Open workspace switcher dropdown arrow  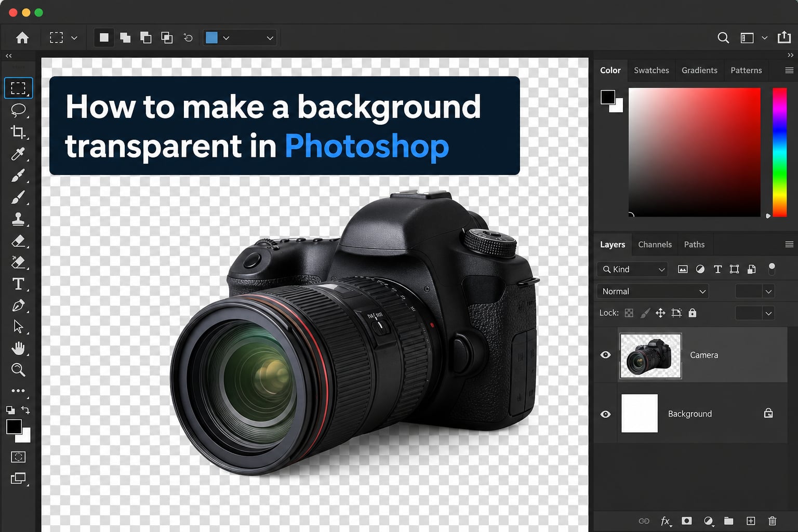click(764, 38)
